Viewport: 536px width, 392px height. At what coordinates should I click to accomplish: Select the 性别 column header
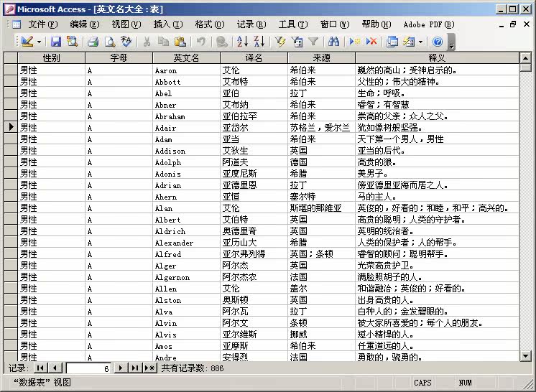pos(51,57)
